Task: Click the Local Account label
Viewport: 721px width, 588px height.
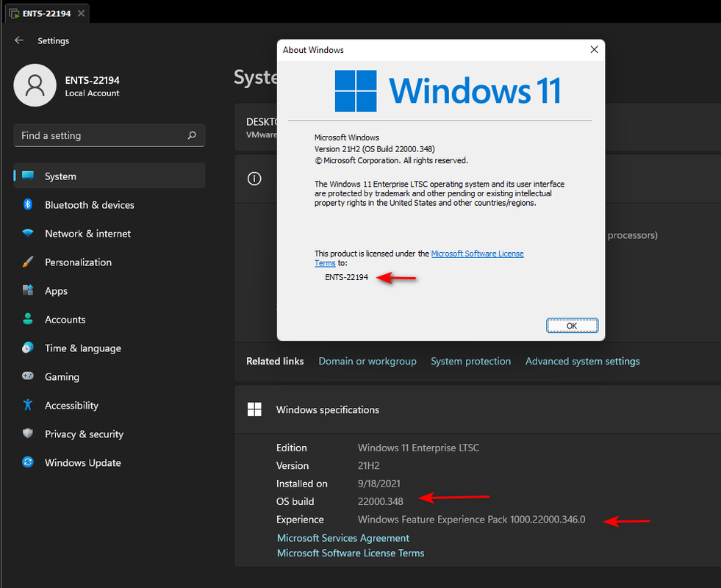Action: pyautogui.click(x=92, y=93)
